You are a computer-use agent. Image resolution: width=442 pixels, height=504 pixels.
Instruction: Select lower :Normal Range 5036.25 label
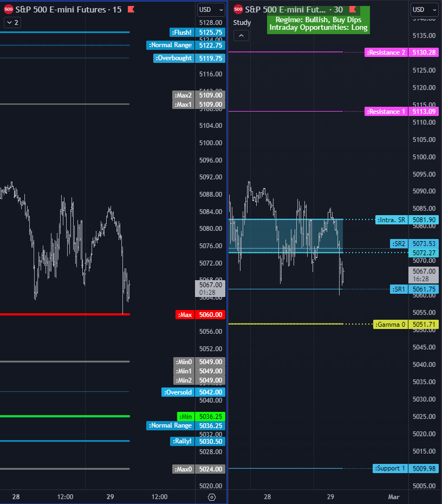pyautogui.click(x=186, y=425)
